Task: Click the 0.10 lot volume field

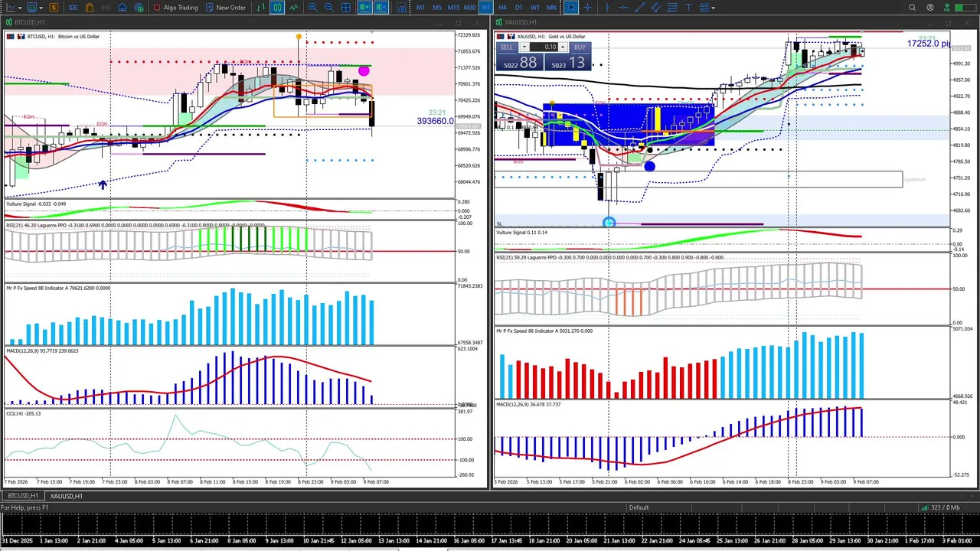Action: click(544, 47)
